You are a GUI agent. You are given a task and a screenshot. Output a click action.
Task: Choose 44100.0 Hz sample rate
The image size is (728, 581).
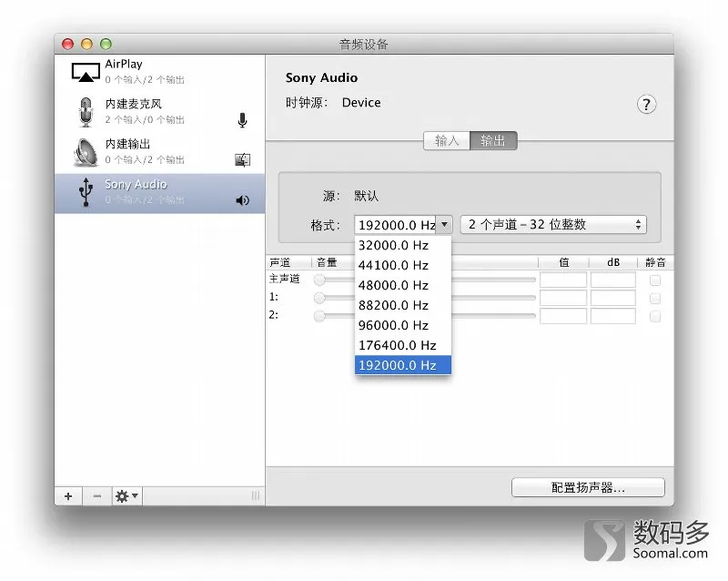(402, 265)
